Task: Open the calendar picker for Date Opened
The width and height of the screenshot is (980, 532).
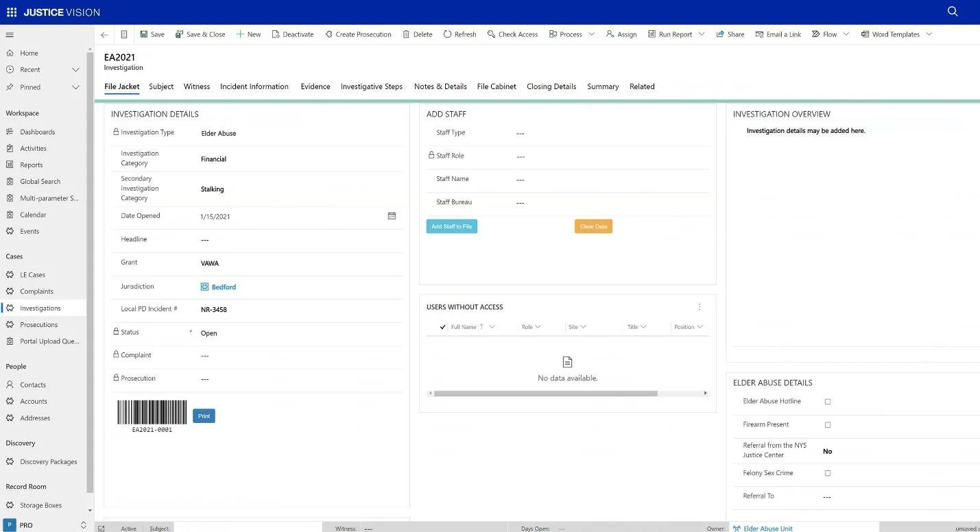Action: pos(392,216)
